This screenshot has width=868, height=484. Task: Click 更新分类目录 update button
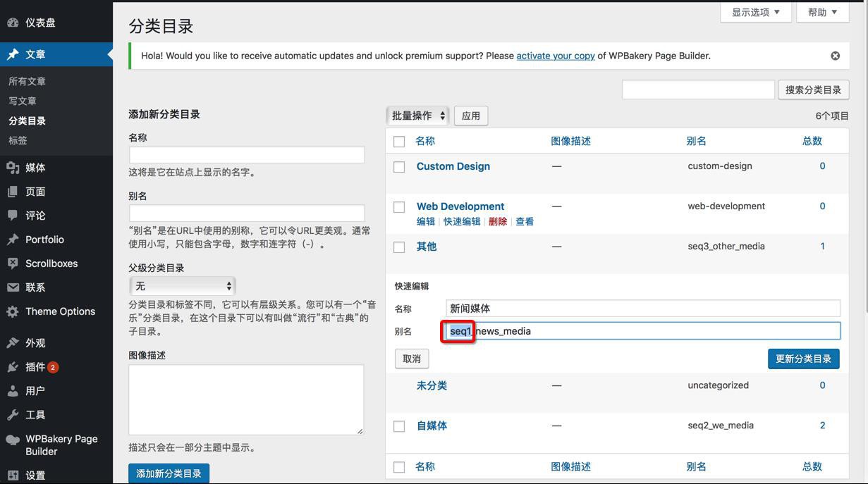804,359
